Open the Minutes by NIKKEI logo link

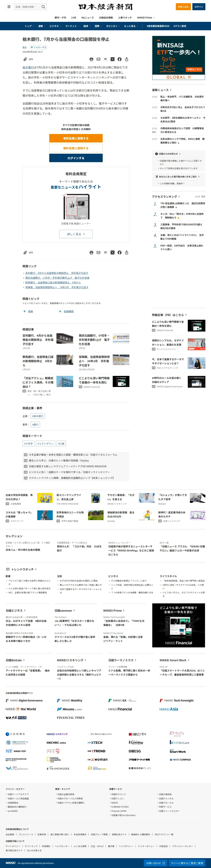pyautogui.click(x=70, y=709)
